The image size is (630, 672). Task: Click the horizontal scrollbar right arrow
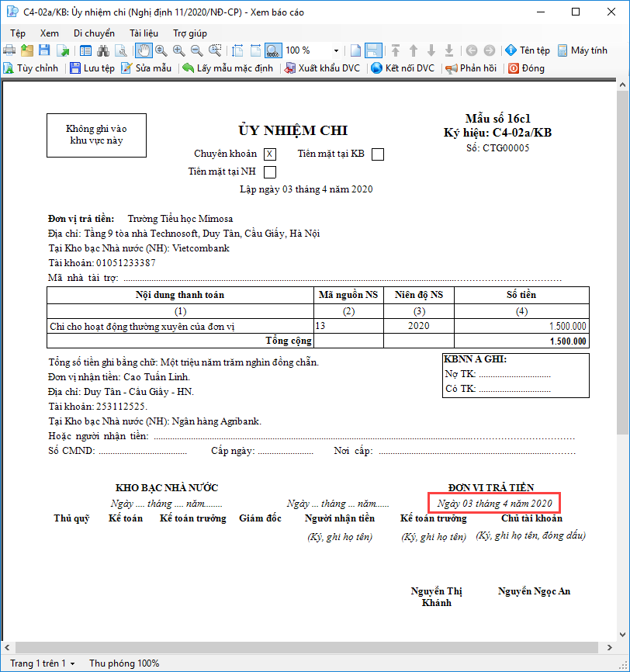(x=609, y=648)
